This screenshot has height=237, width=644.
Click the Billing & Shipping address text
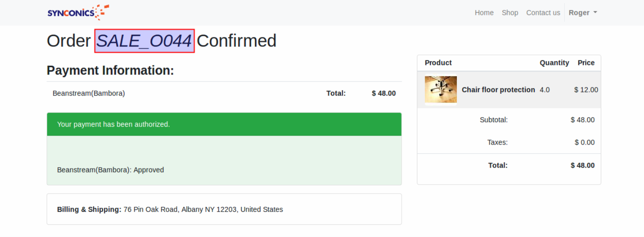tap(203, 210)
